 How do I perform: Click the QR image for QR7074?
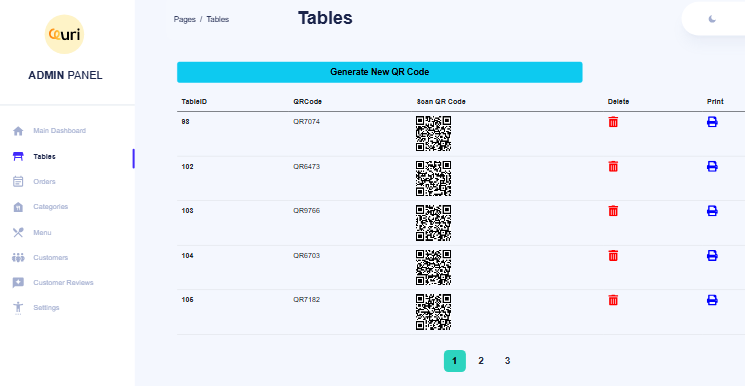pyautogui.click(x=433, y=134)
